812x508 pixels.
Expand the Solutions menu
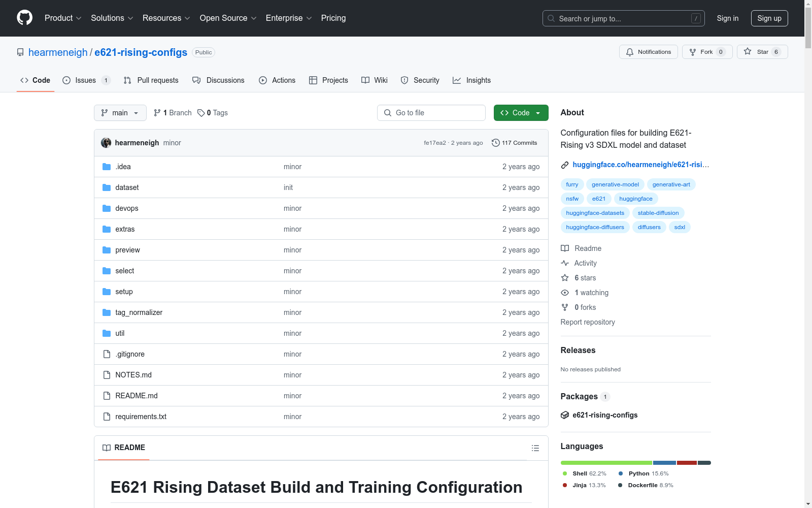112,18
